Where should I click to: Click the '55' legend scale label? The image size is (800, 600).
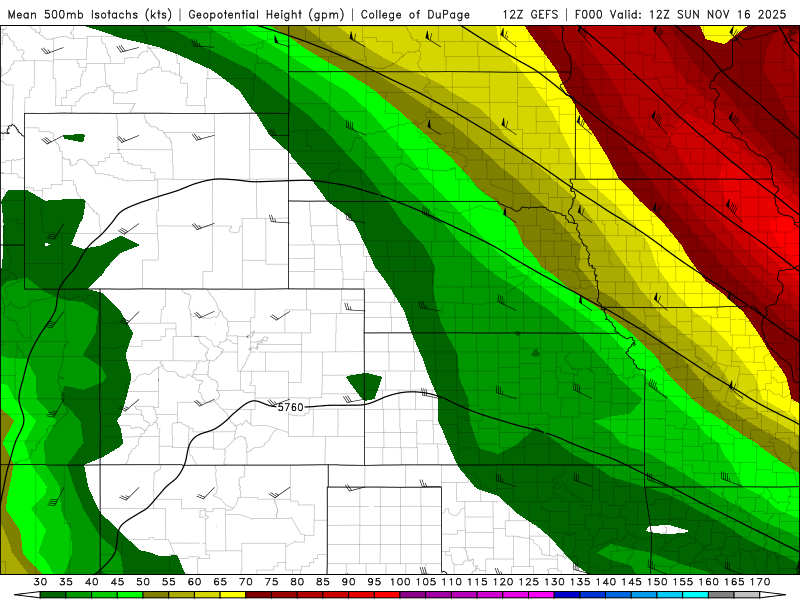(169, 582)
